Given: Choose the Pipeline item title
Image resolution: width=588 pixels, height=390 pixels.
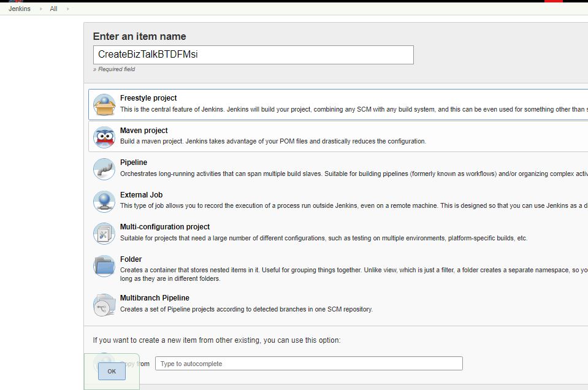Looking at the screenshot, I should click(134, 162).
